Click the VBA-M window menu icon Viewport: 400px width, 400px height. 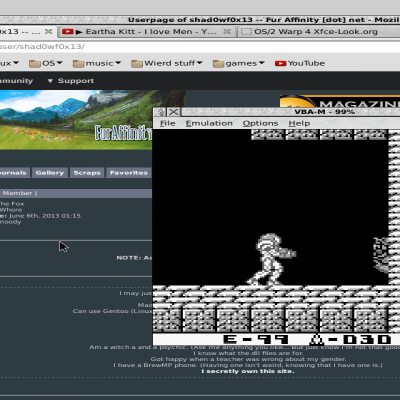pos(160,112)
